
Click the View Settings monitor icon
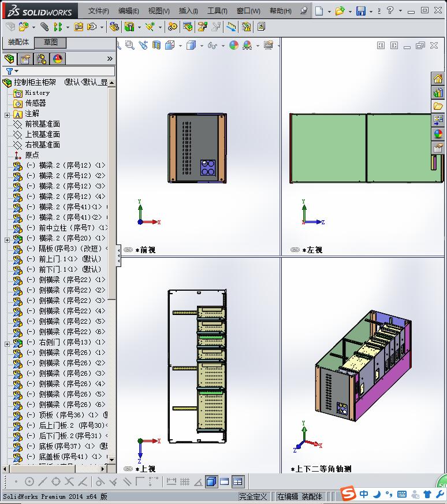pyautogui.click(x=268, y=45)
